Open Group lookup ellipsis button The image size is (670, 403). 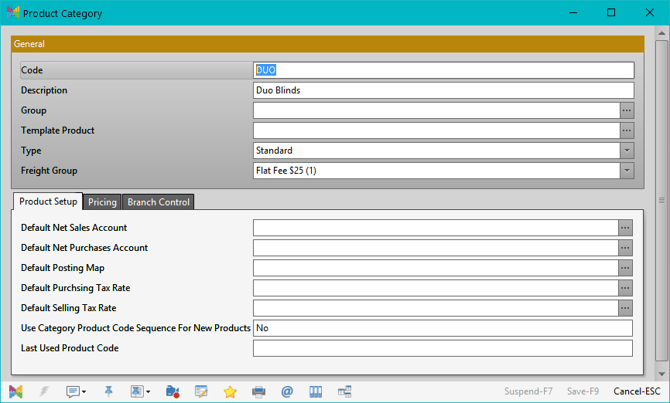click(x=627, y=110)
